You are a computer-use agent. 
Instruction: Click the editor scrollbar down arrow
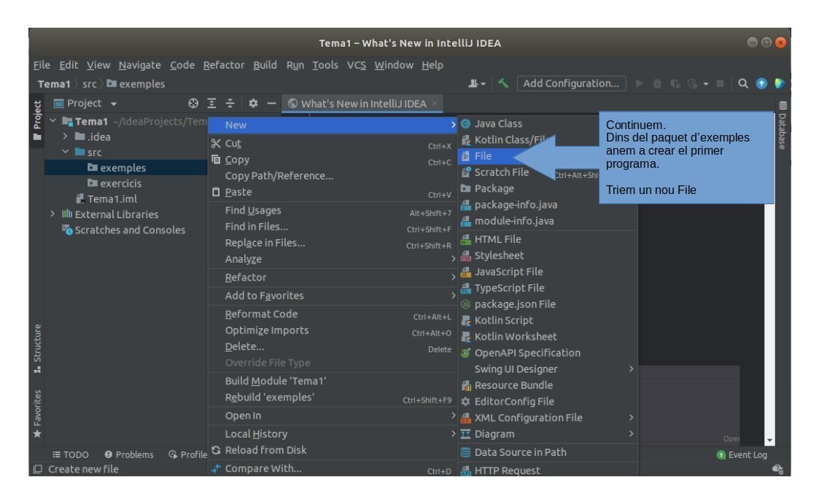coord(770,441)
